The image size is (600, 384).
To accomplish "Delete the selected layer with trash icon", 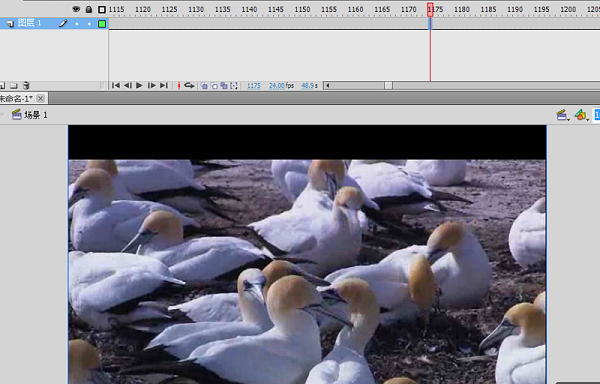I will tap(26, 86).
